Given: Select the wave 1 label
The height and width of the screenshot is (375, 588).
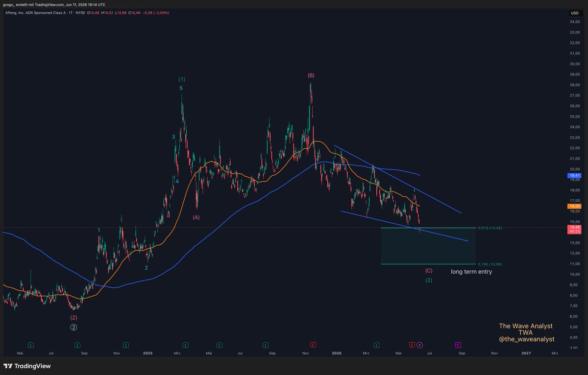Looking at the screenshot, I should (x=99, y=230).
